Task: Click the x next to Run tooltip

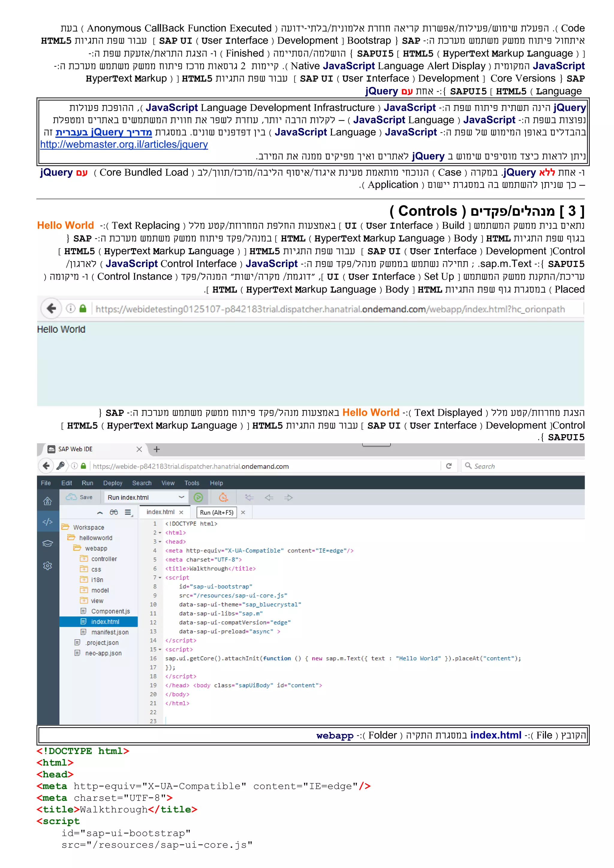Action: (243, 512)
